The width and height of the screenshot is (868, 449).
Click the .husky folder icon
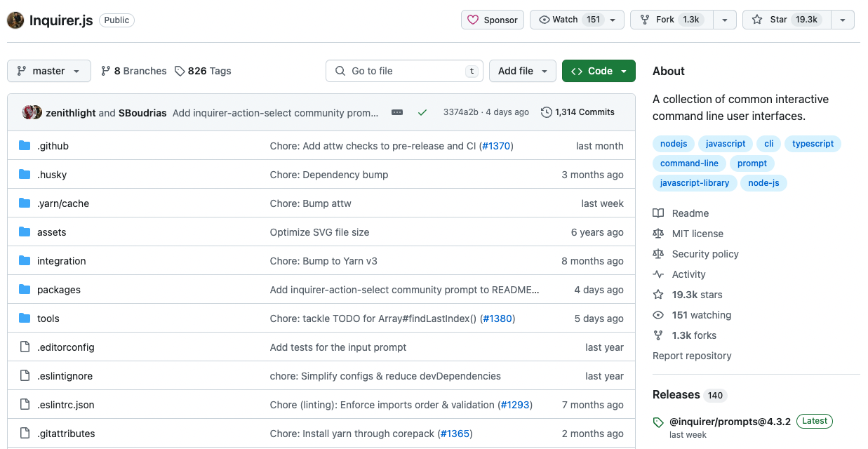[25, 175]
